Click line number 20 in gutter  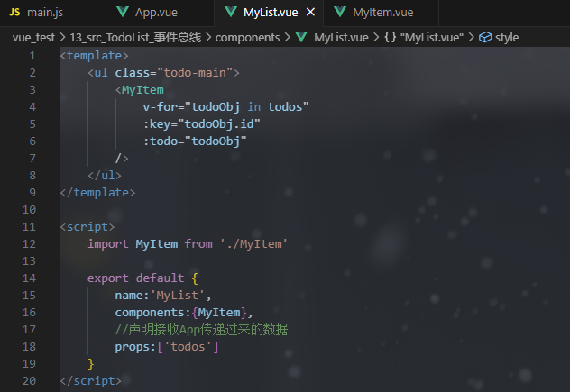(29, 381)
